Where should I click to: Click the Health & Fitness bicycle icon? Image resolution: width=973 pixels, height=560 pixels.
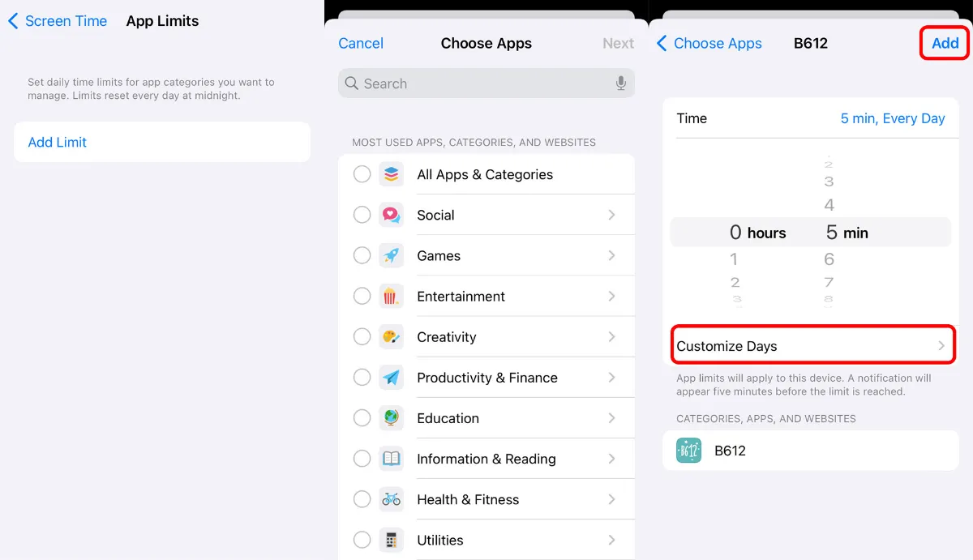pos(392,499)
